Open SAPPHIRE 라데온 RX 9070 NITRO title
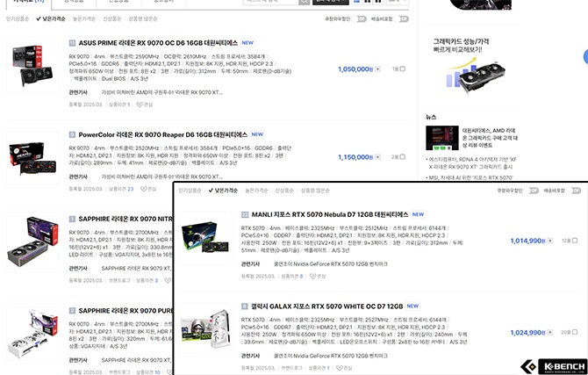588x375 pixels. pyautogui.click(x=125, y=219)
